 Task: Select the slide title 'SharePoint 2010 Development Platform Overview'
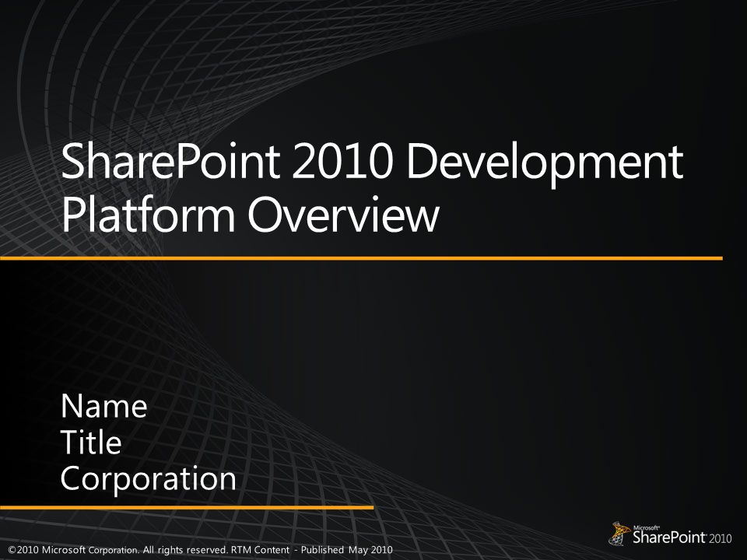373,187
